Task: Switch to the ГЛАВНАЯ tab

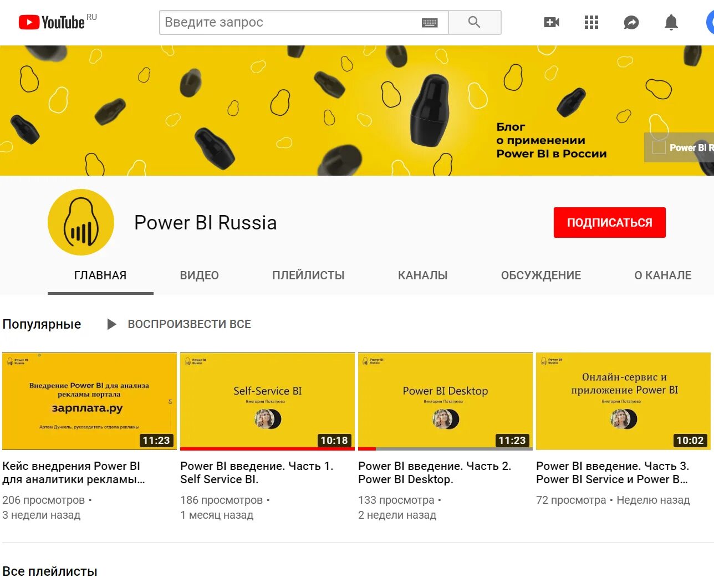Action: 100,275
